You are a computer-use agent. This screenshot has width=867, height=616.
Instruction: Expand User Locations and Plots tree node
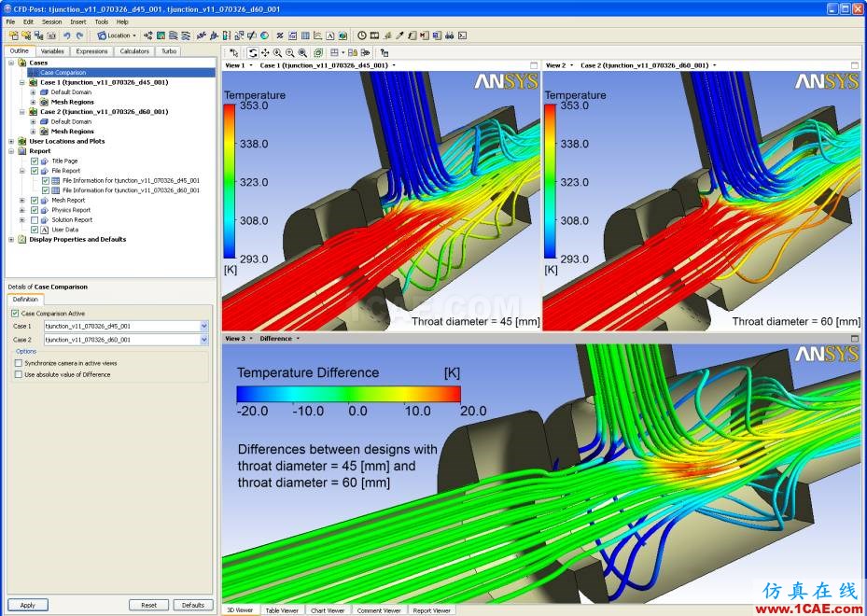pyautogui.click(x=11, y=142)
